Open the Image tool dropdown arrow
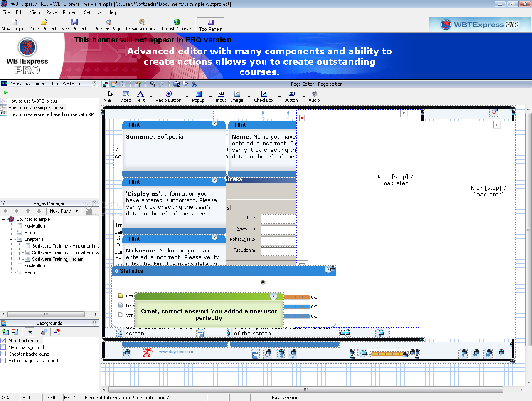 (x=249, y=97)
